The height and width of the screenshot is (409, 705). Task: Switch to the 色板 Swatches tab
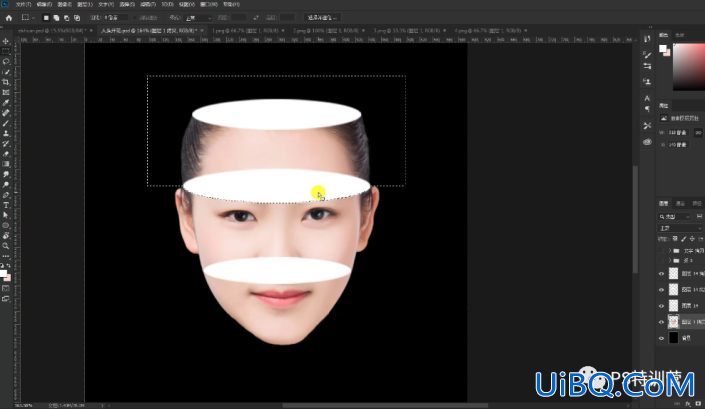click(680, 35)
